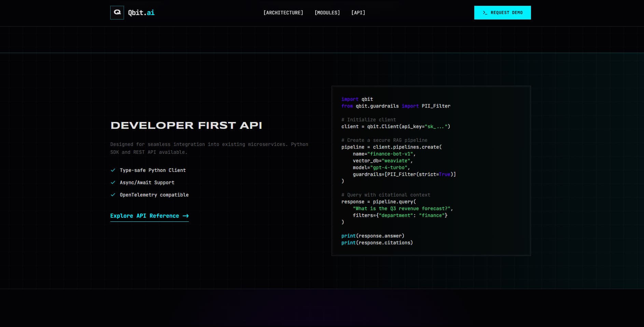This screenshot has height=327, width=644.
Task: Select the Async/Await Support list item
Action: click(x=147, y=182)
